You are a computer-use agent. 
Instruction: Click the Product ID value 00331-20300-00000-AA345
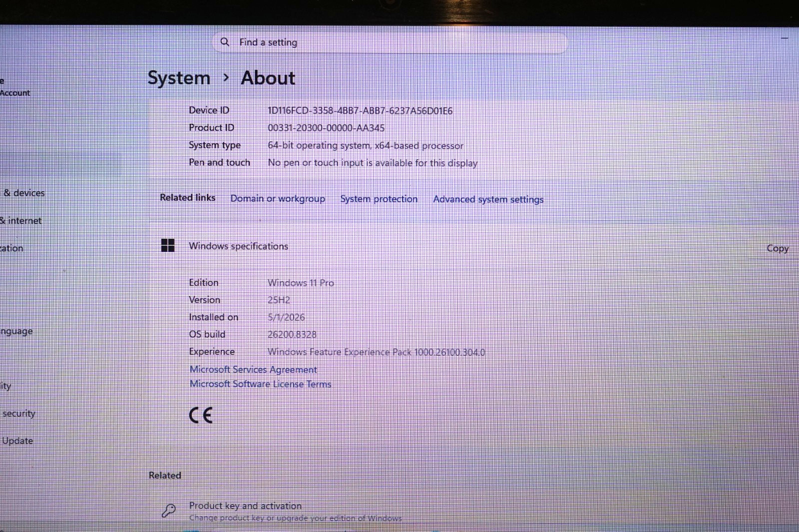tap(326, 128)
